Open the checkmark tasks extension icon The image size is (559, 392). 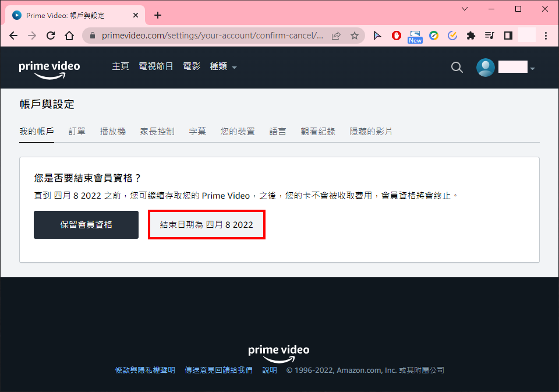coord(452,36)
